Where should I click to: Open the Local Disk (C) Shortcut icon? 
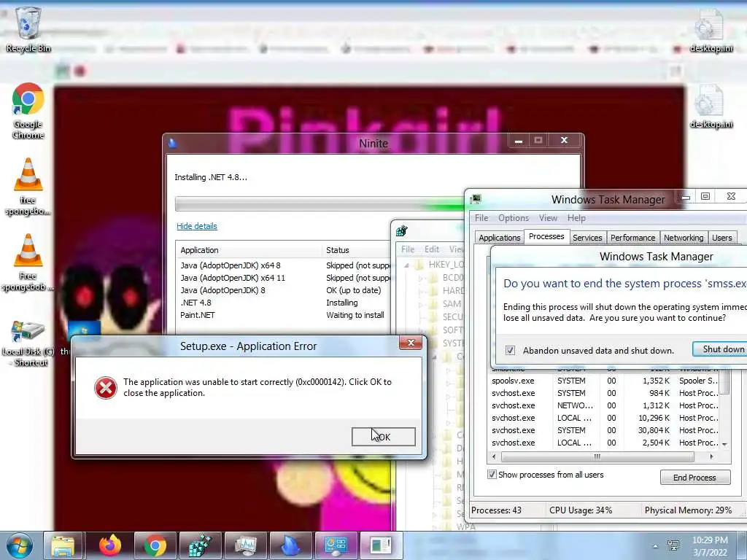coord(28,343)
